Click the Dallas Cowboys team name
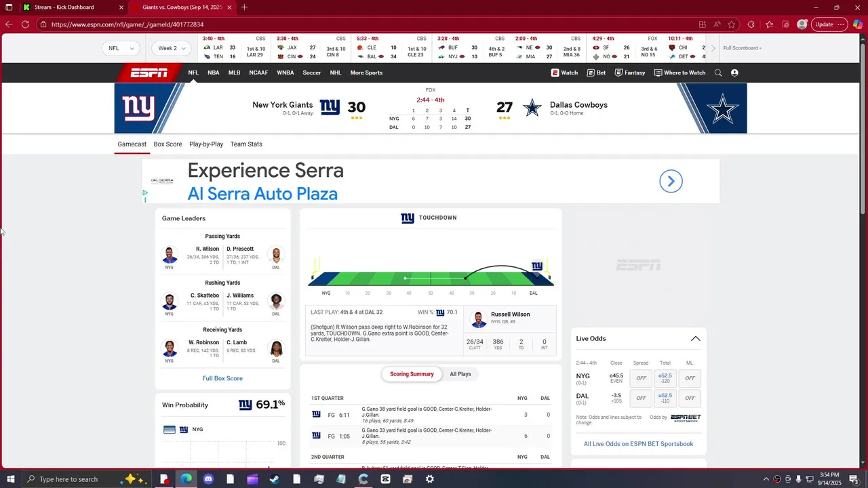 click(578, 105)
